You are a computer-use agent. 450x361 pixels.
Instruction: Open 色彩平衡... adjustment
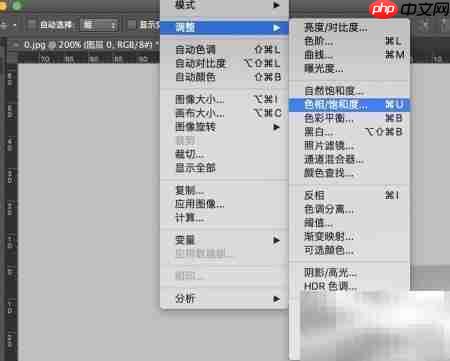(349, 118)
